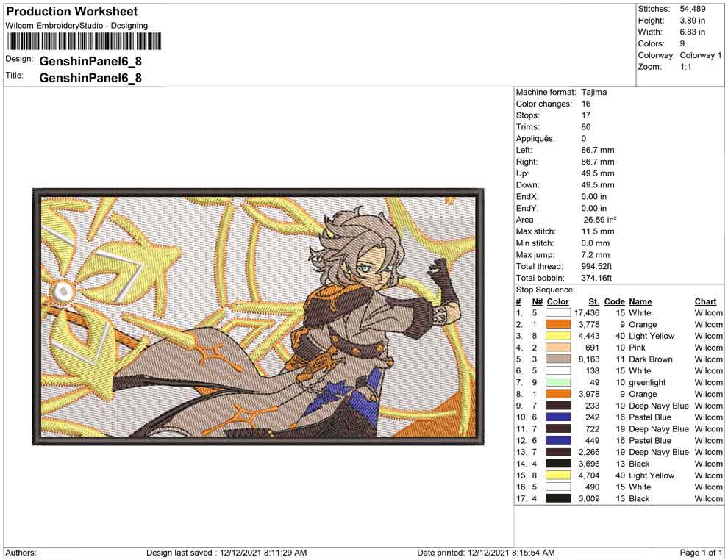This screenshot has width=728, height=560.
Task: Click the 'Design last saved' timestamp
Action: [226, 553]
